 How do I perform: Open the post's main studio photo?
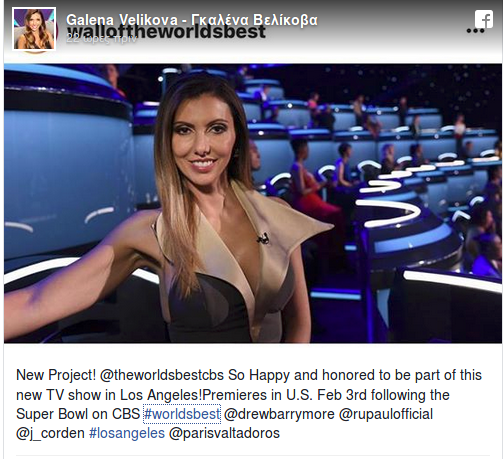(x=253, y=203)
